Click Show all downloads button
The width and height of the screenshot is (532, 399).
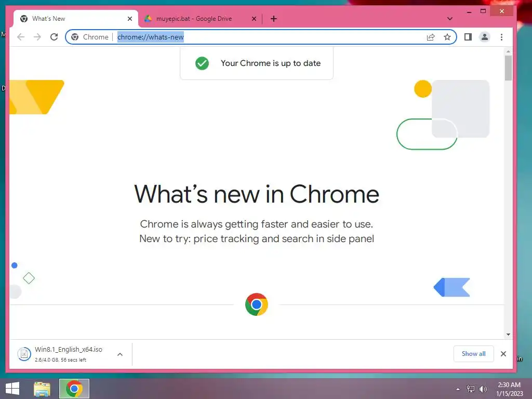point(473,354)
